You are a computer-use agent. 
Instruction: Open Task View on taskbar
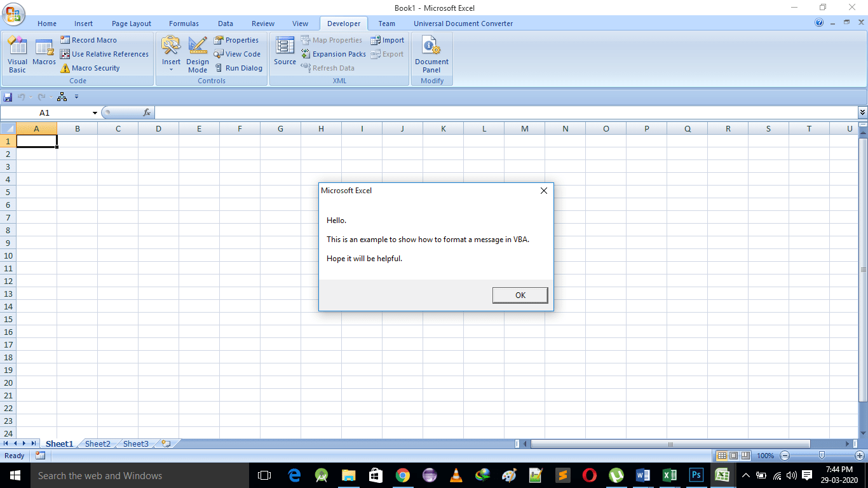point(264,475)
